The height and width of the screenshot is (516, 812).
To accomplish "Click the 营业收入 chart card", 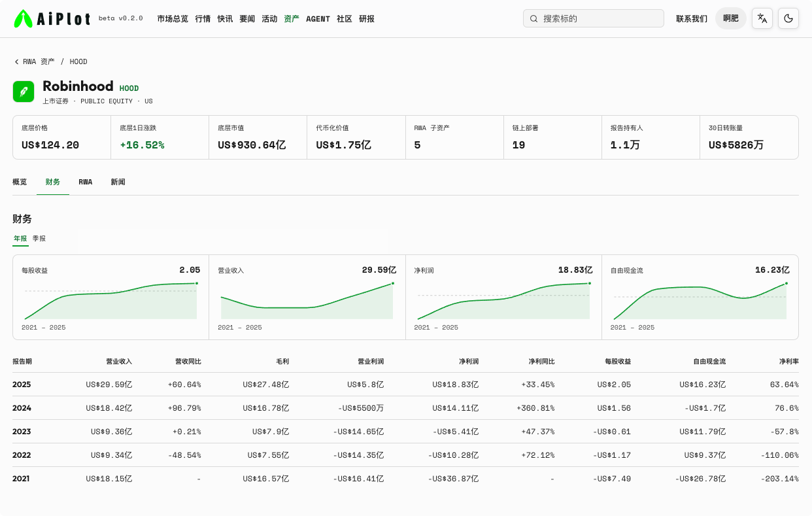I will pos(307,297).
